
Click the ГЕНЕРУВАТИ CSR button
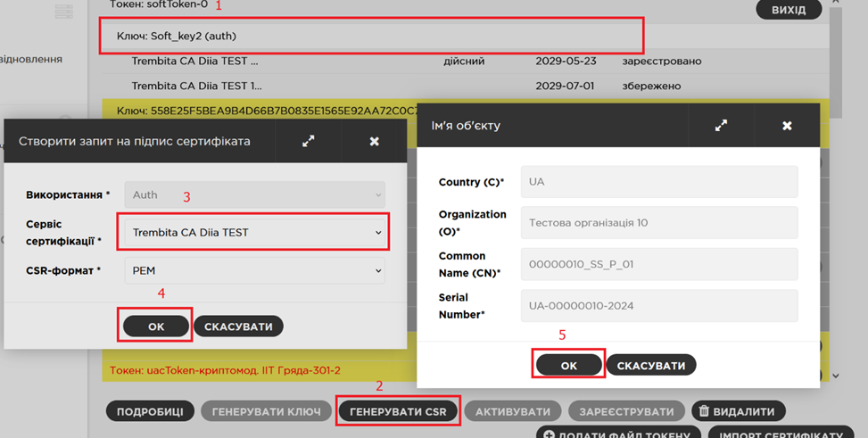click(398, 411)
